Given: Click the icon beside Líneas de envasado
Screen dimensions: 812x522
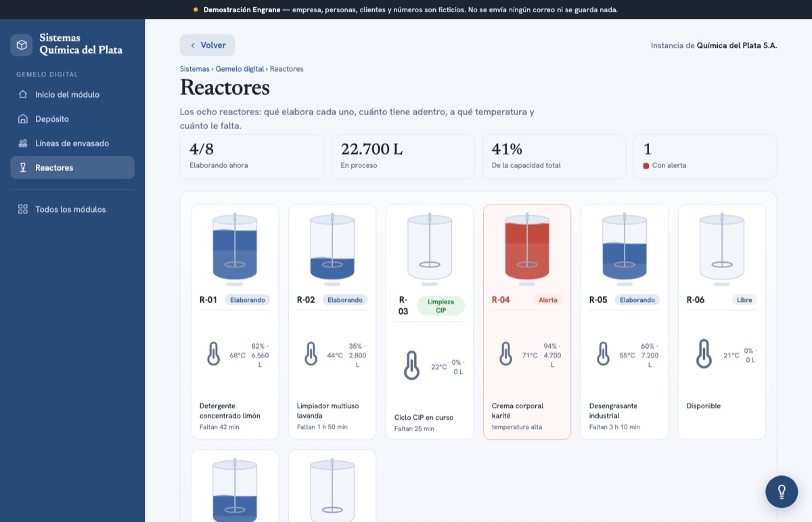Looking at the screenshot, I should pos(23,143).
